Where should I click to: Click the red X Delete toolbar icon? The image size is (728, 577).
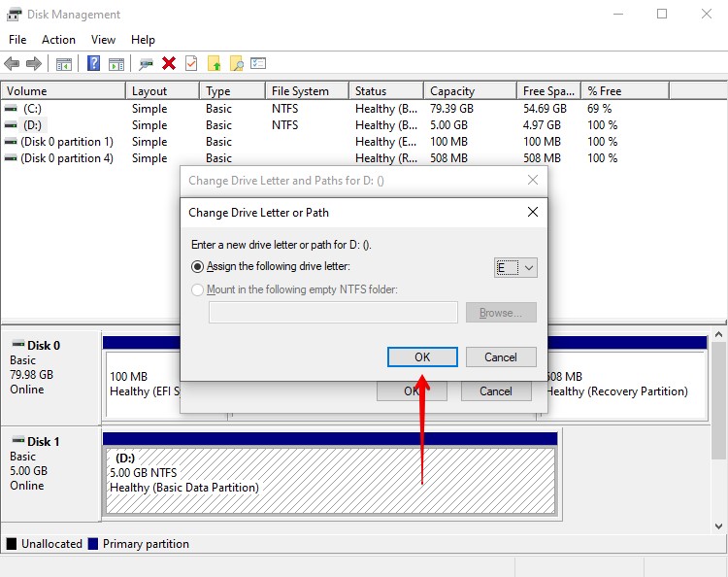point(169,64)
